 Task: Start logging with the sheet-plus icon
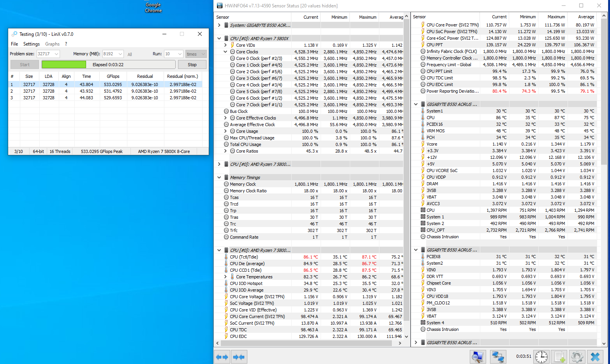pyautogui.click(x=559, y=357)
